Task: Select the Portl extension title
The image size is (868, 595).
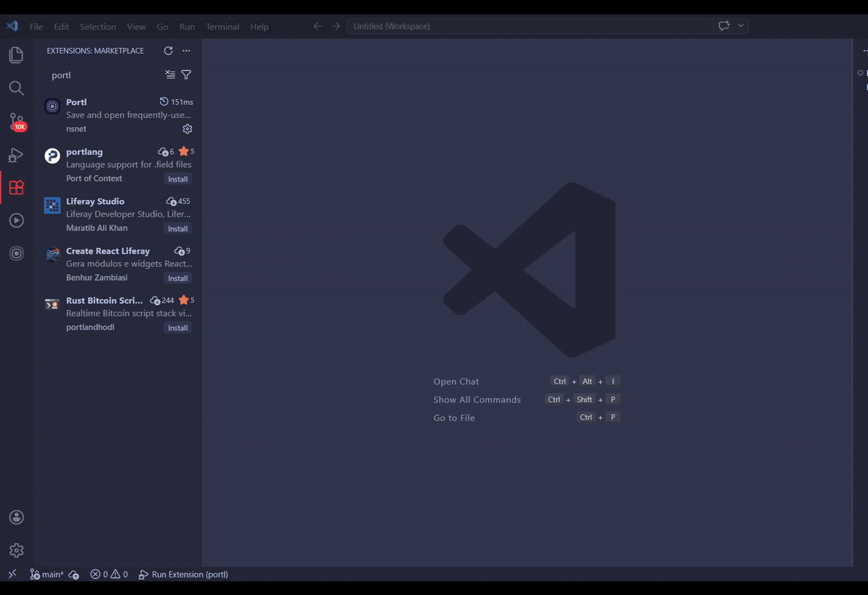Action: tap(77, 102)
